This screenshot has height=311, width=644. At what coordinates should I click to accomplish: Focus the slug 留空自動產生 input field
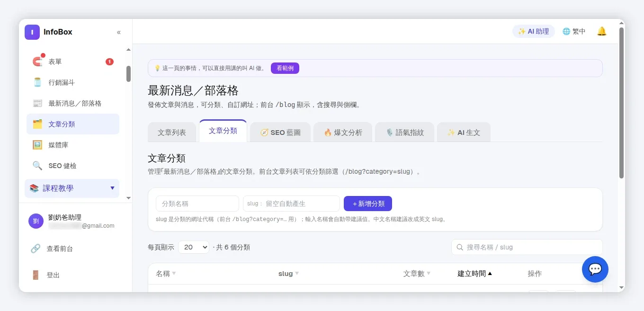click(291, 204)
